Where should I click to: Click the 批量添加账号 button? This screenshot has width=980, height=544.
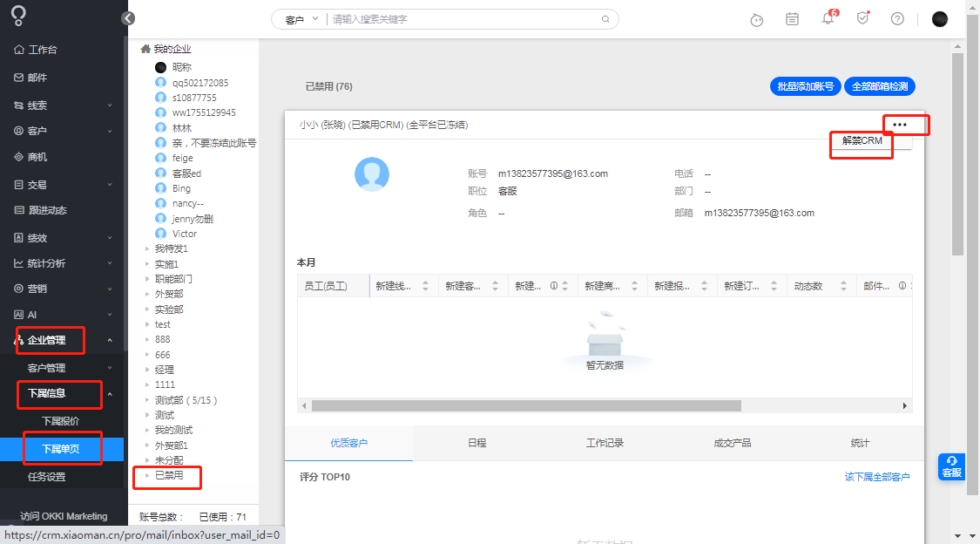click(804, 85)
